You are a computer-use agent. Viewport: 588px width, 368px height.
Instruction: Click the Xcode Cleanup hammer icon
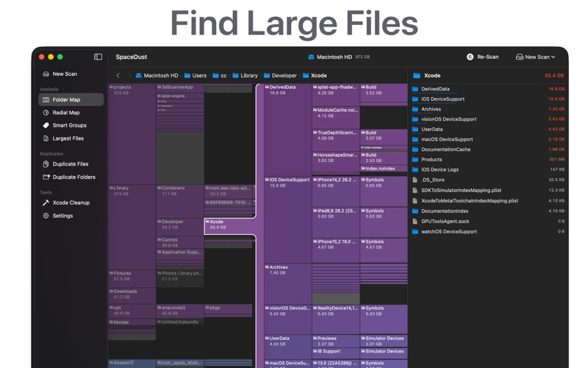[x=46, y=202]
